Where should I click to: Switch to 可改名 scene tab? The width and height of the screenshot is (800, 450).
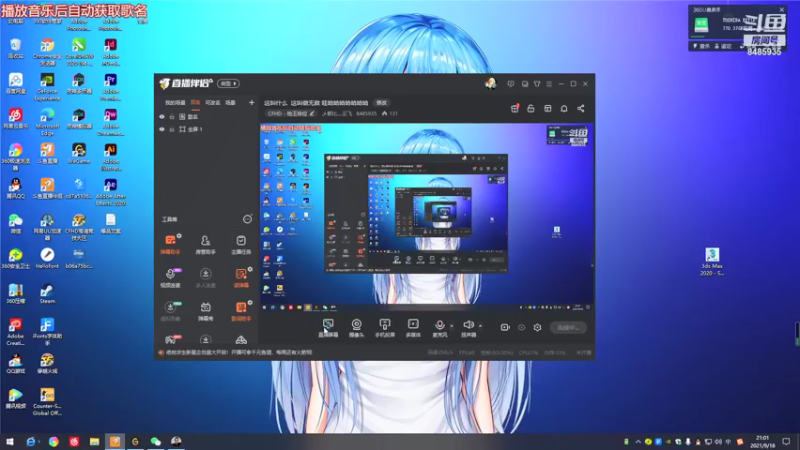(x=213, y=103)
